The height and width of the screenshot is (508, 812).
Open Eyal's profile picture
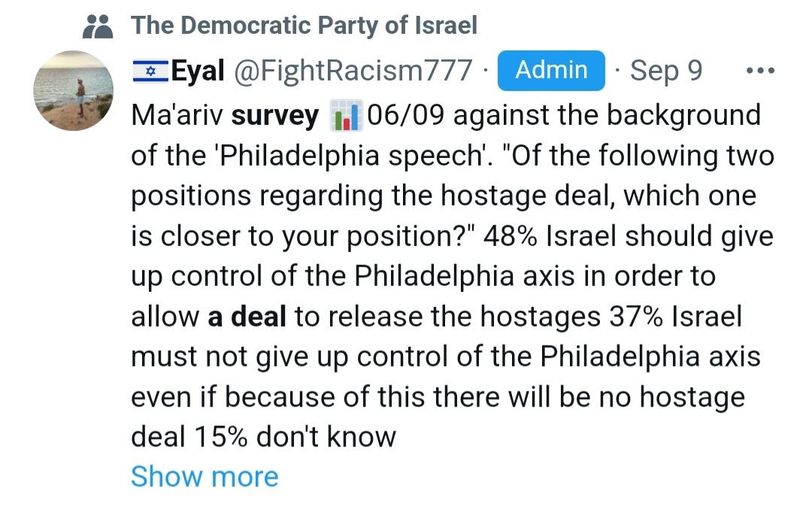tap(74, 91)
